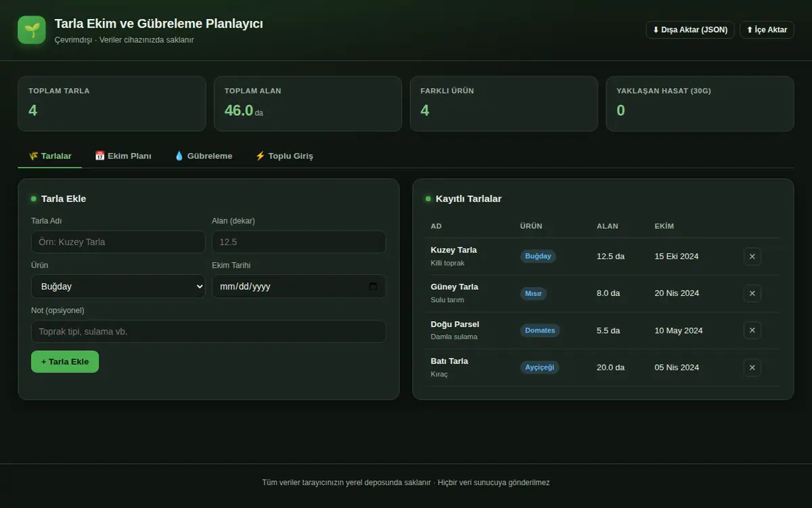
Task: Select the Güney Tarla field name
Action: [x=455, y=287]
